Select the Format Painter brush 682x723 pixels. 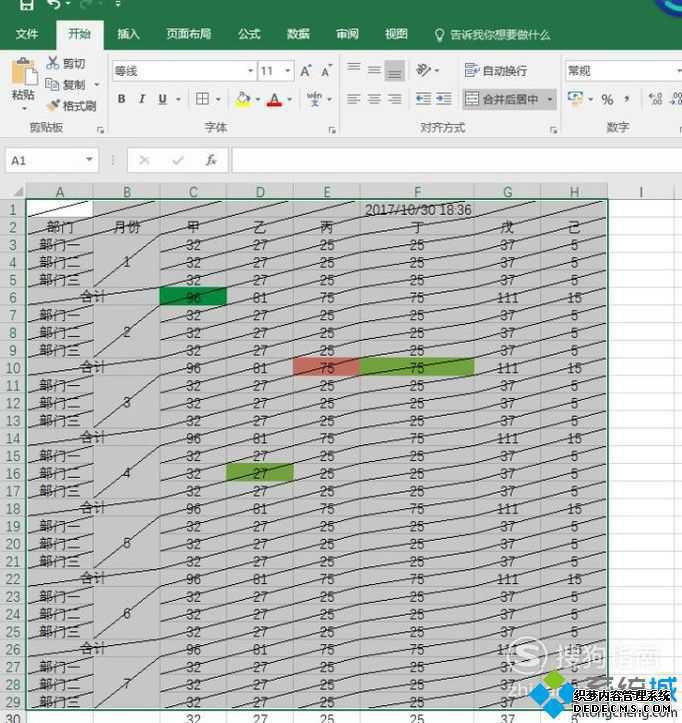tap(53, 106)
